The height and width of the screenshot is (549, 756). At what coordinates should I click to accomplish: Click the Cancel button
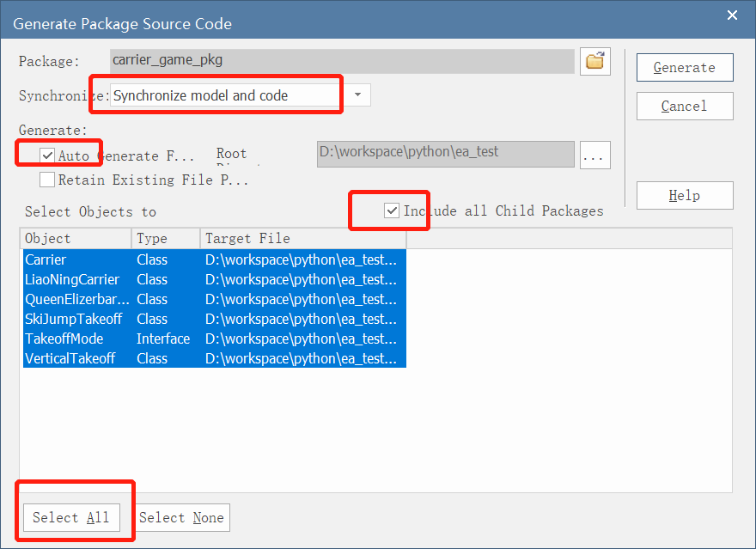point(684,107)
